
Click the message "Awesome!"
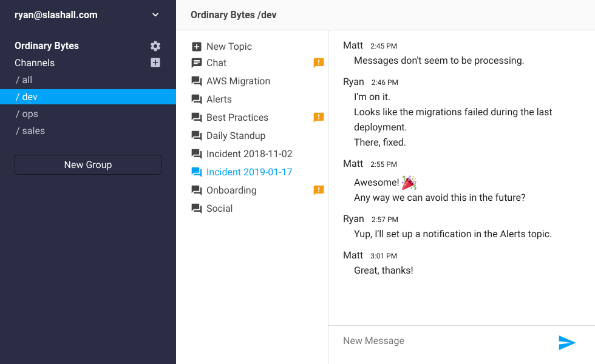pos(376,183)
